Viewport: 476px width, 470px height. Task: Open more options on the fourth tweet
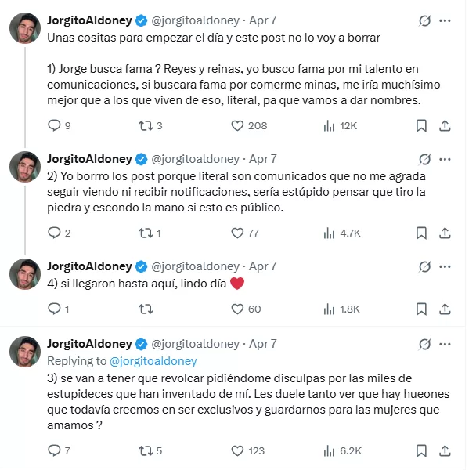pos(445,344)
